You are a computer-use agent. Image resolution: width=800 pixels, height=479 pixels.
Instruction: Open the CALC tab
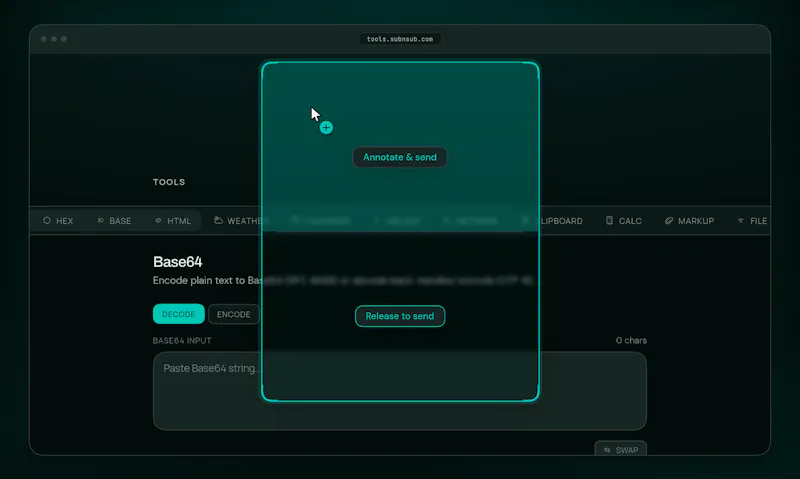coord(623,220)
